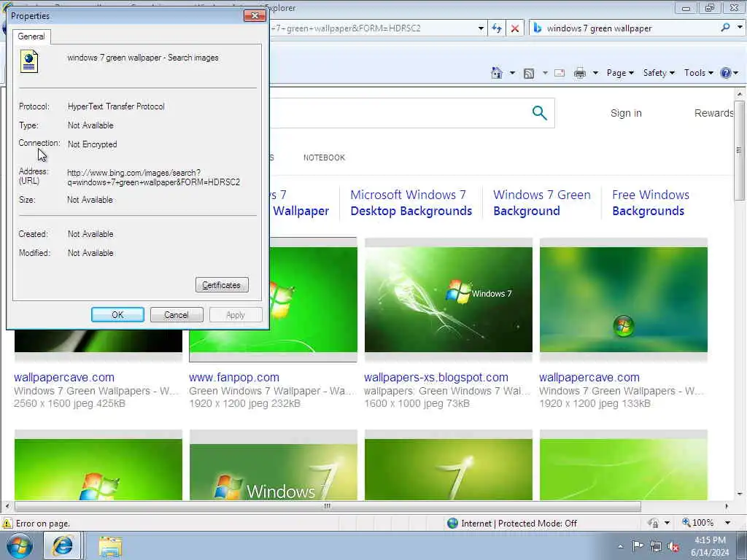Click the refresh icon beside address bar

[497, 28]
